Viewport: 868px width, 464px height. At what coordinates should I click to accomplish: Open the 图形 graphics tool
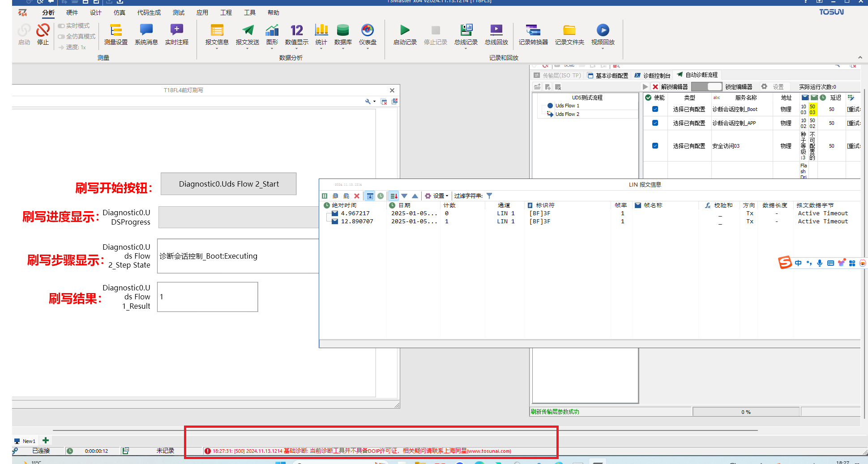(x=272, y=34)
